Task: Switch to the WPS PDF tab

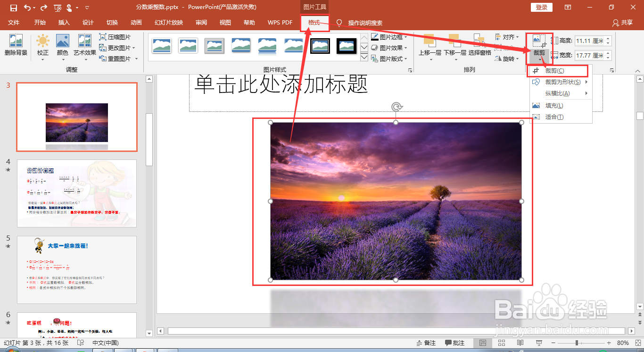Action: 280,23
